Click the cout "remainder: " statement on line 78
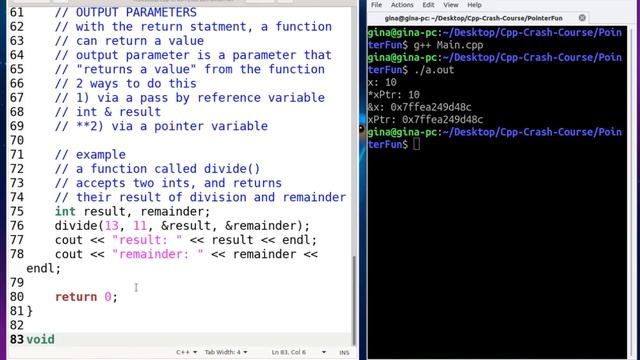 186,254
